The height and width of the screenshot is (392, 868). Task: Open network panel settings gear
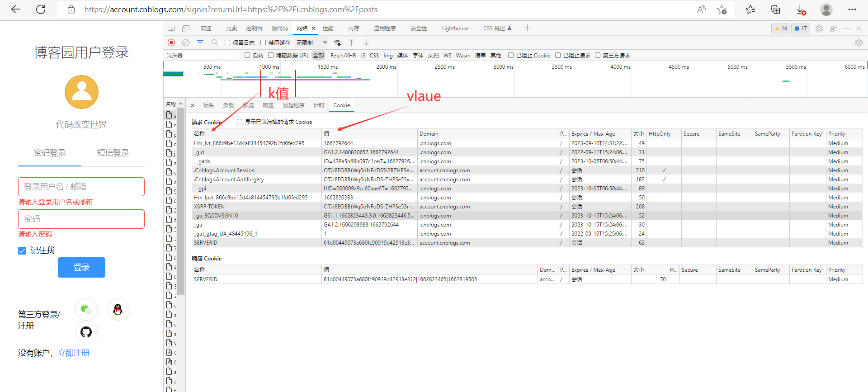[859, 43]
